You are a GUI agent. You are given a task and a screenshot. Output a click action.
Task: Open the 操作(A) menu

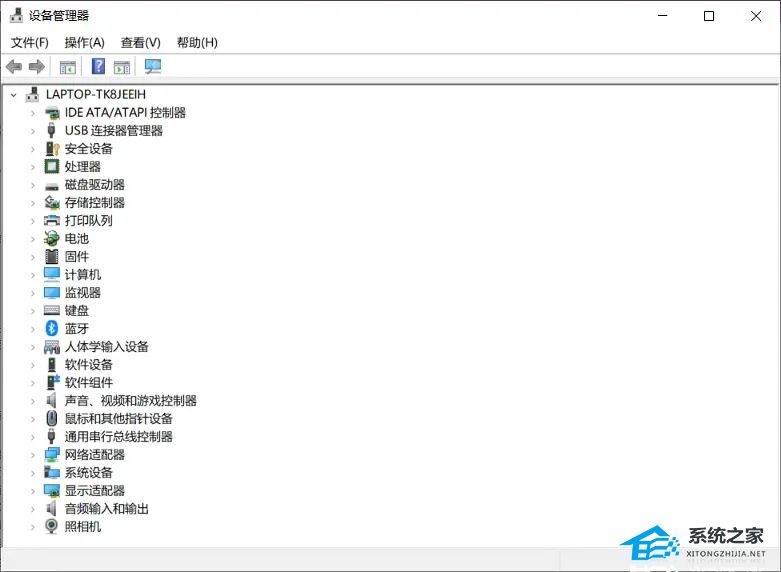pos(84,42)
